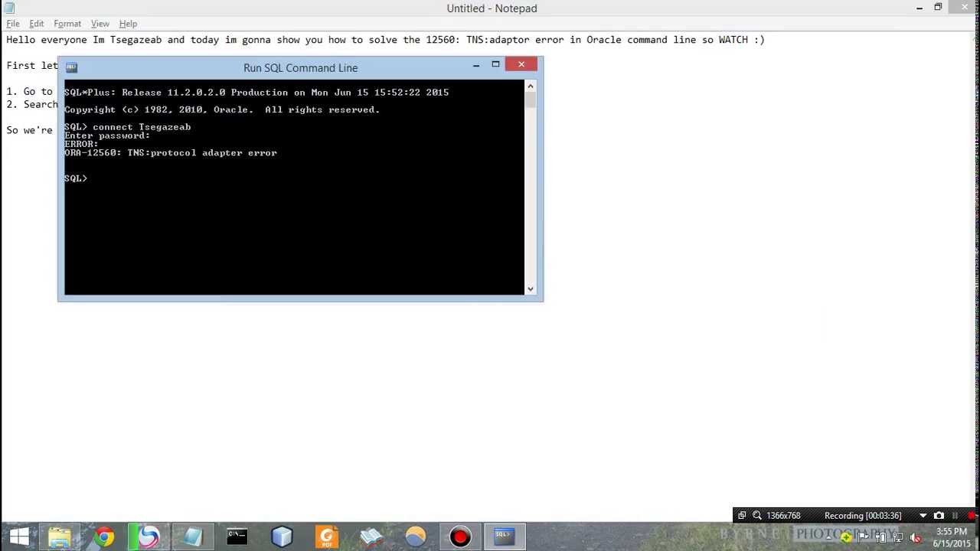980x551 pixels.
Task: Open Google Chrome from the taskbar
Action: click(104, 536)
